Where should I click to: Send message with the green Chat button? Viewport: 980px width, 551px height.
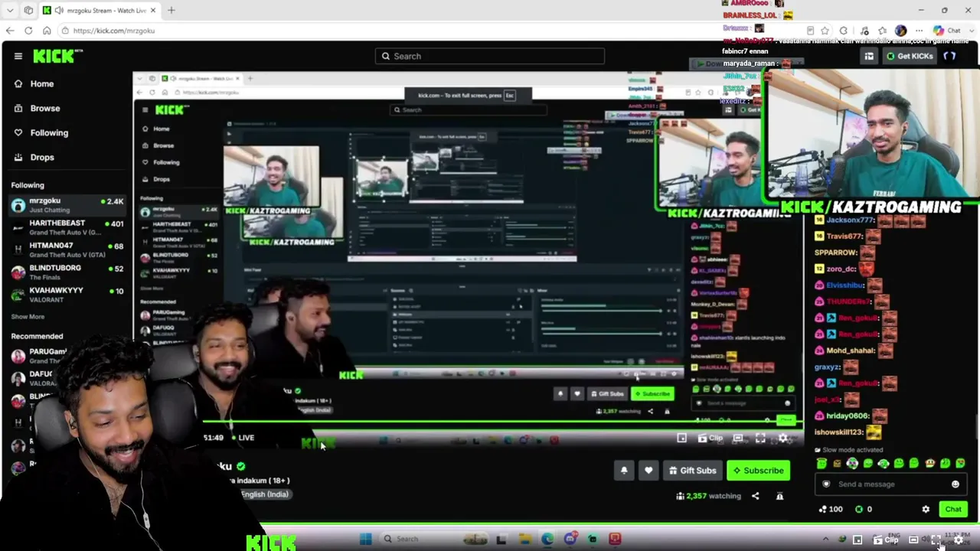(953, 509)
